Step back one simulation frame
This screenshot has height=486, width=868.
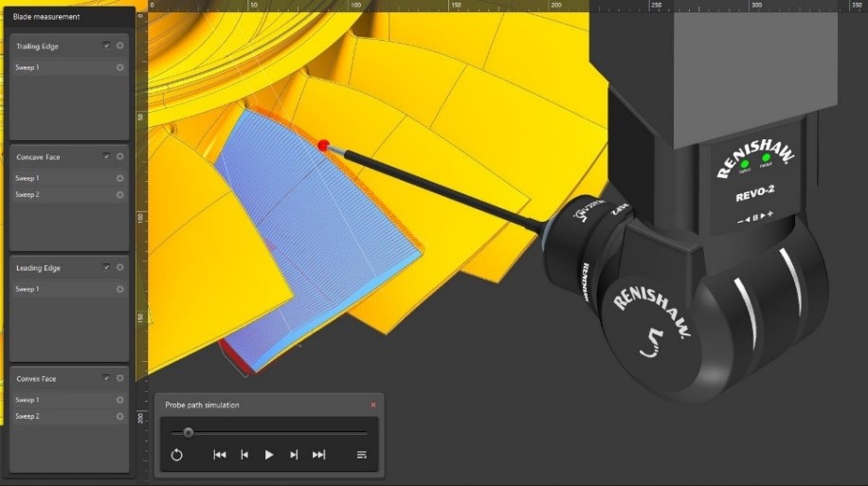coord(244,455)
